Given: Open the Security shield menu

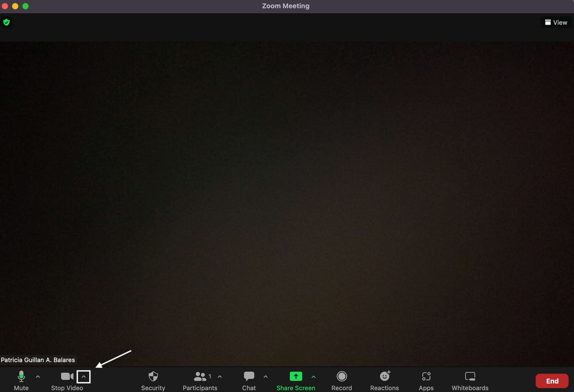Looking at the screenshot, I should (153, 380).
